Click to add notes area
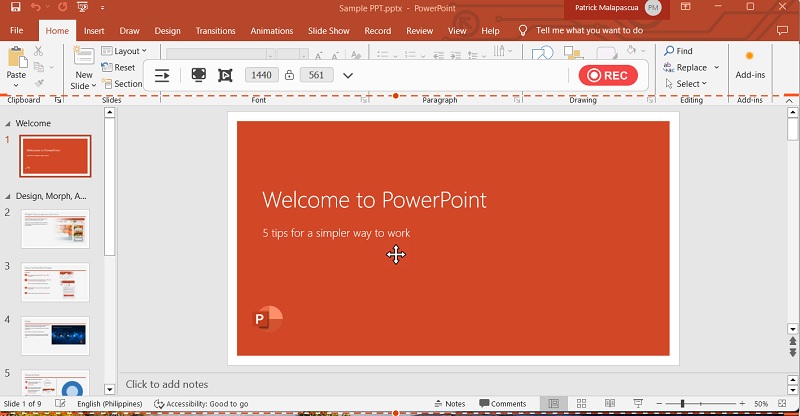The width and height of the screenshot is (800, 416). 167,384
